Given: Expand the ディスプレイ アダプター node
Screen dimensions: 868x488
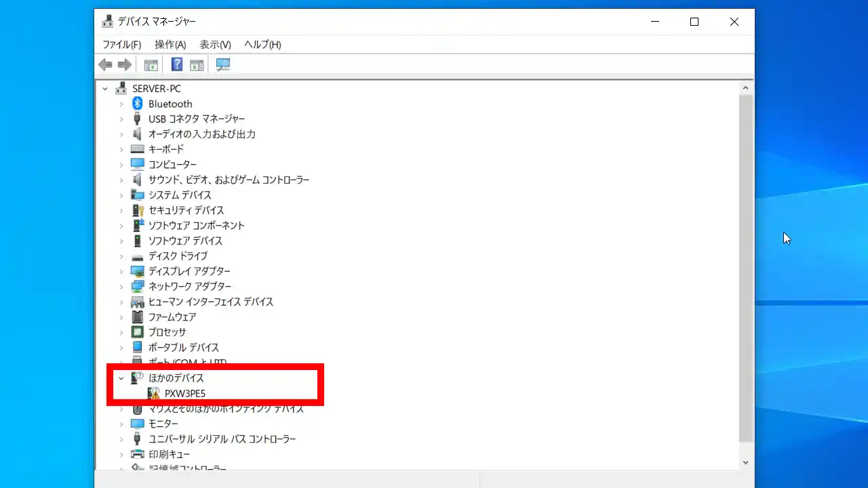Looking at the screenshot, I should (x=121, y=271).
